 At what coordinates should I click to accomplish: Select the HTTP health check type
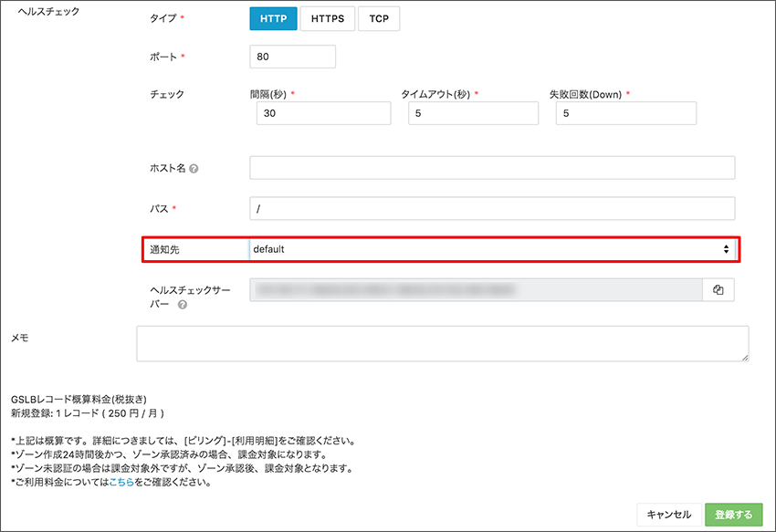click(x=273, y=18)
